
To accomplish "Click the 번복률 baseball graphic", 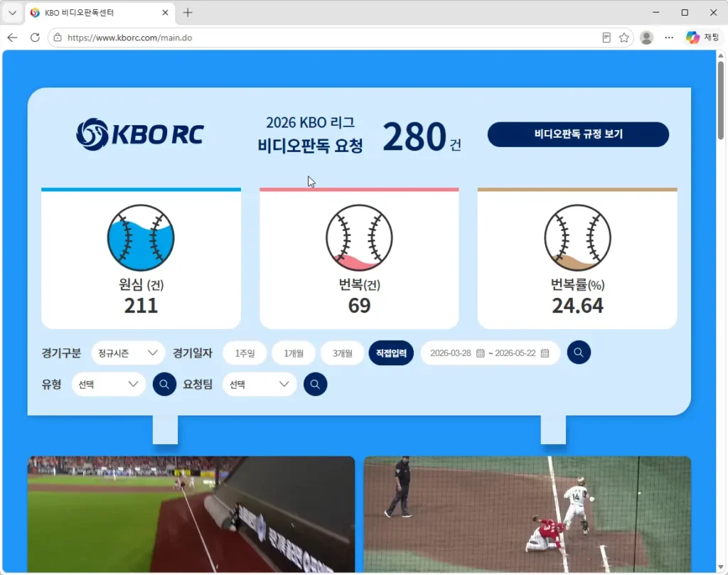I will click(577, 237).
